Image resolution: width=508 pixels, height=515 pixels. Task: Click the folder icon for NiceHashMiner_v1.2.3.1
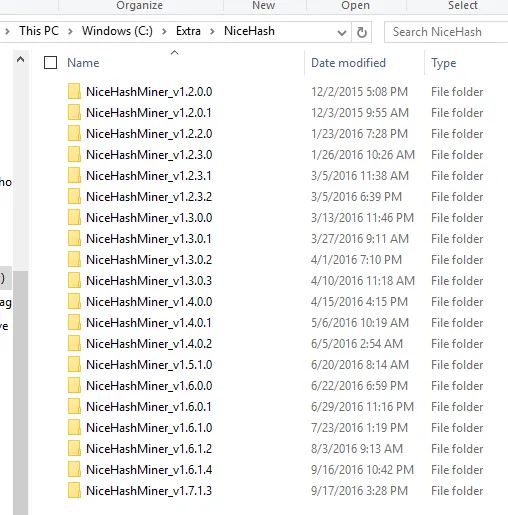(74, 175)
